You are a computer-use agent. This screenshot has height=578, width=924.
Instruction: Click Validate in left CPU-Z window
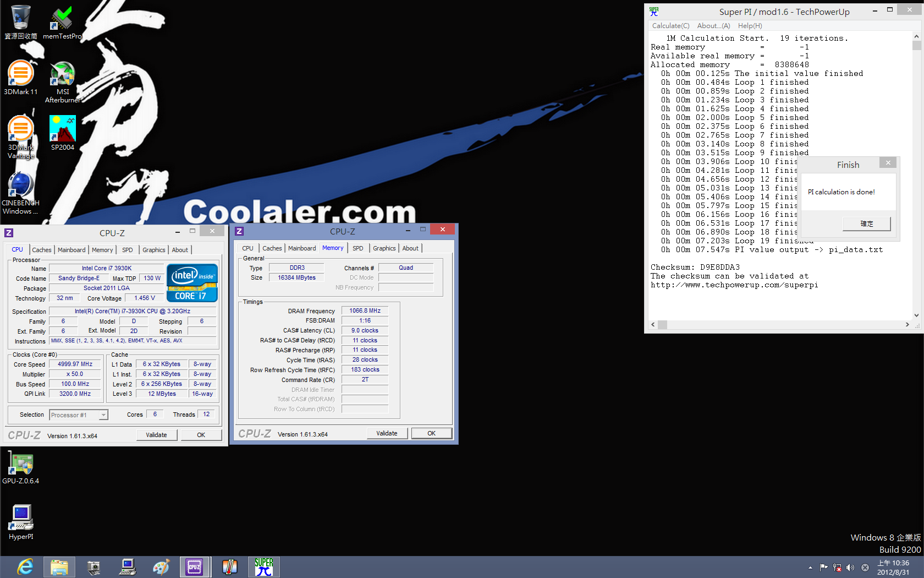[x=157, y=435]
